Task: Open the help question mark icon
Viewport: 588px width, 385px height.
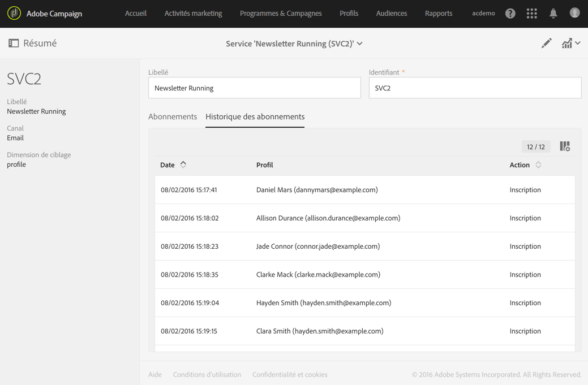Action: coord(510,14)
